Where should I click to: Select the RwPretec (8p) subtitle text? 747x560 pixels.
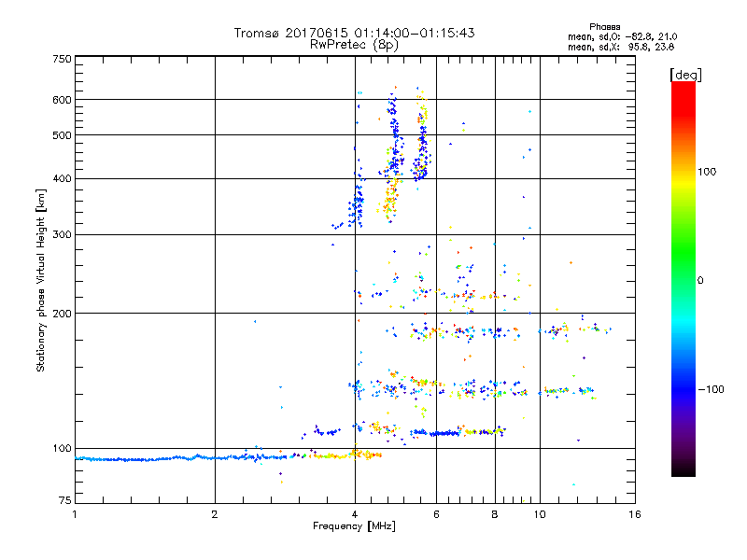[354, 44]
